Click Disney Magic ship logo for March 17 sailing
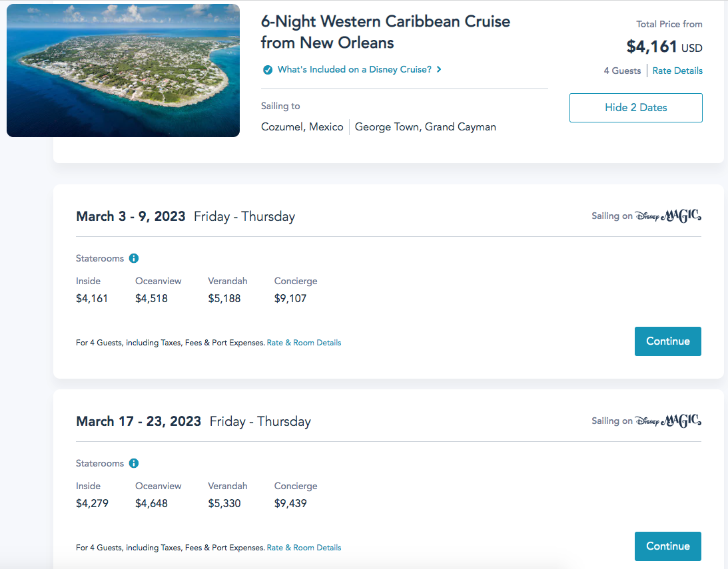This screenshot has width=728, height=569. pyautogui.click(x=668, y=421)
